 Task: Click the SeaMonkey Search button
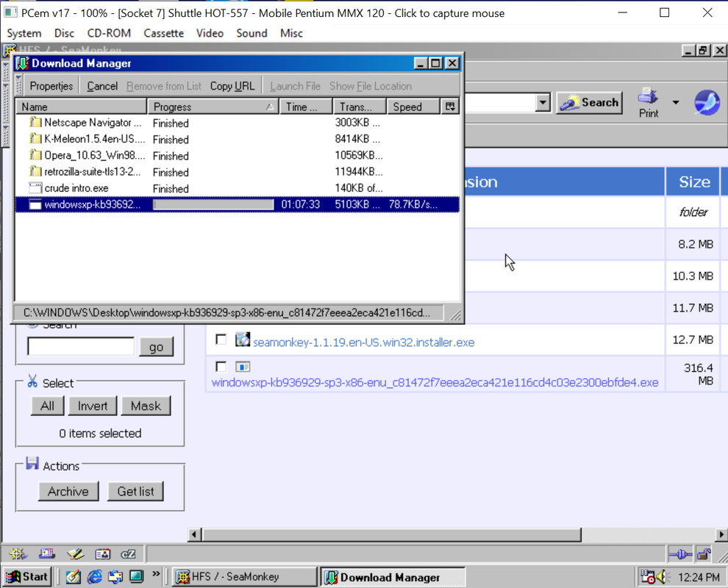tap(589, 103)
